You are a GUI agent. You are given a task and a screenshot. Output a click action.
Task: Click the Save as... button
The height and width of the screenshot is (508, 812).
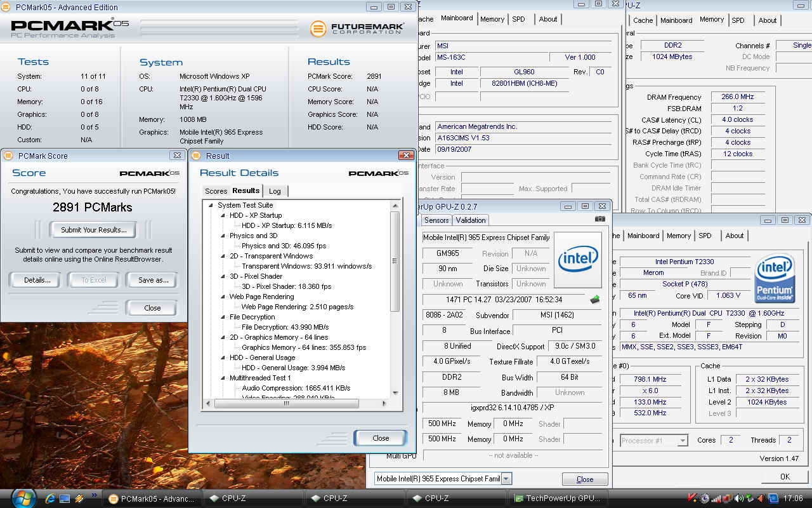[153, 280]
